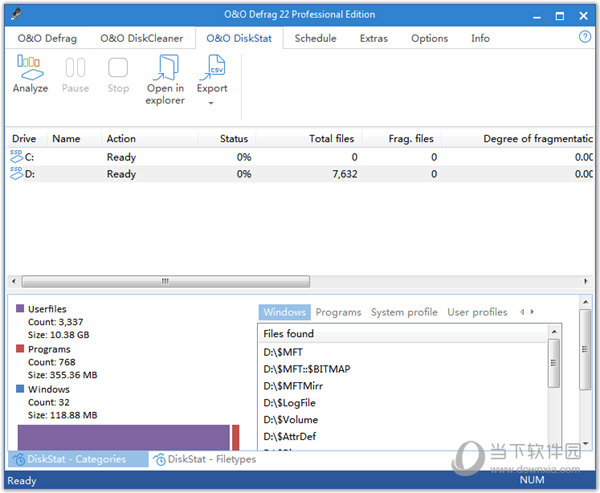This screenshot has height=493, width=600.
Task: Open the Info tab
Action: [480, 38]
